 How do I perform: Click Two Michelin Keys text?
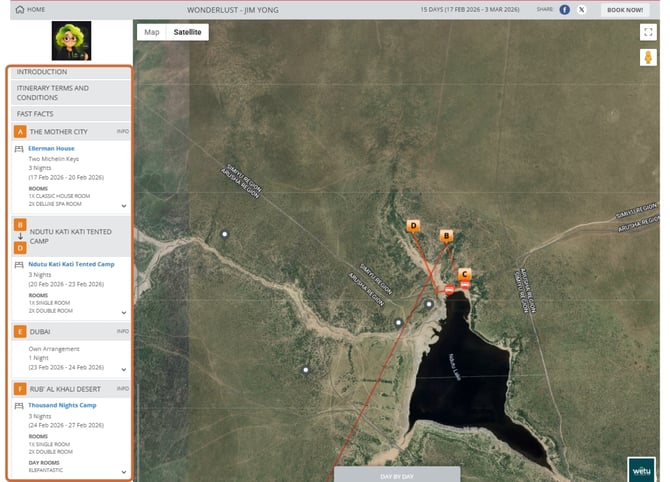point(54,159)
